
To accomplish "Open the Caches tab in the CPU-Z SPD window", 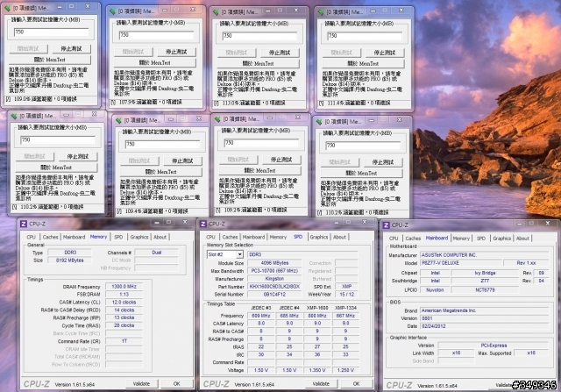I will (230, 238).
